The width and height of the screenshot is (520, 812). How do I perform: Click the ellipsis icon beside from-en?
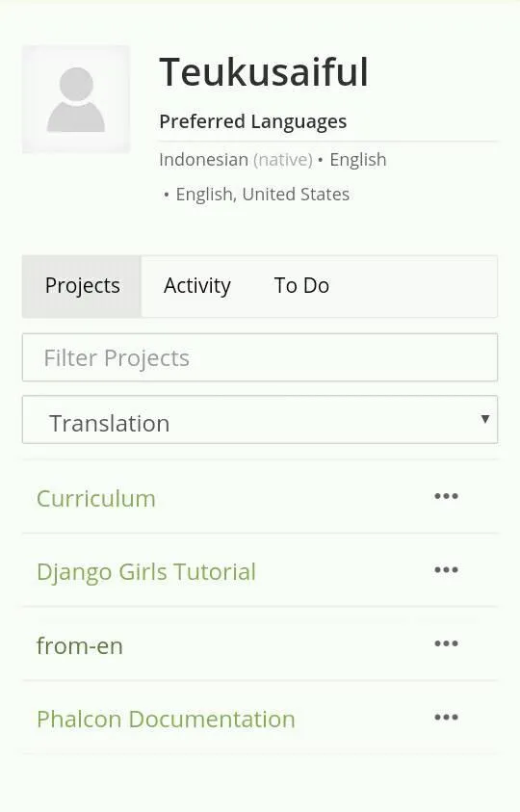click(446, 643)
